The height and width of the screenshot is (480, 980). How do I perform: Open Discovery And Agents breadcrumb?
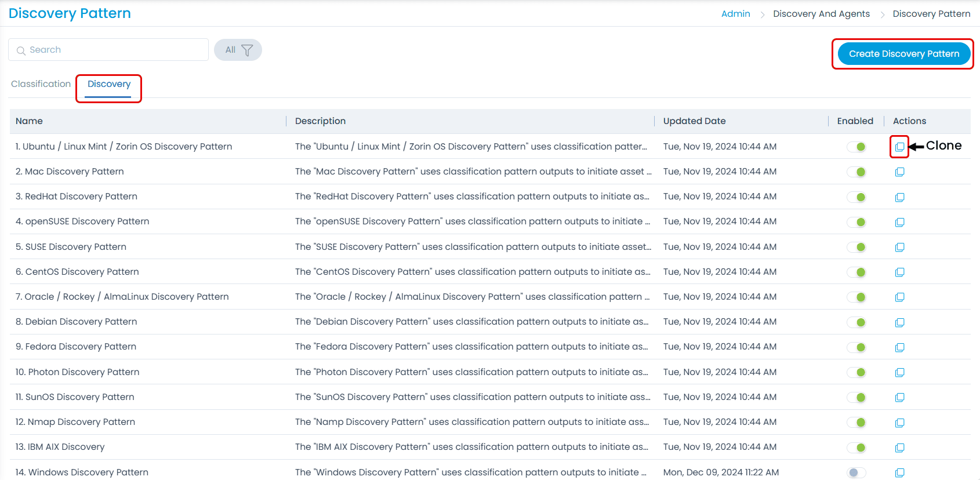(821, 14)
